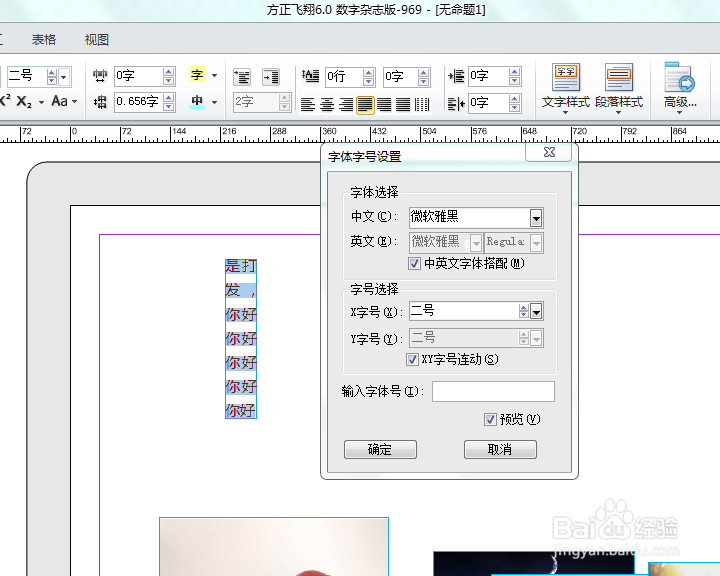Open the 高级 advanced options icon
The height and width of the screenshot is (576, 720).
[x=679, y=77]
